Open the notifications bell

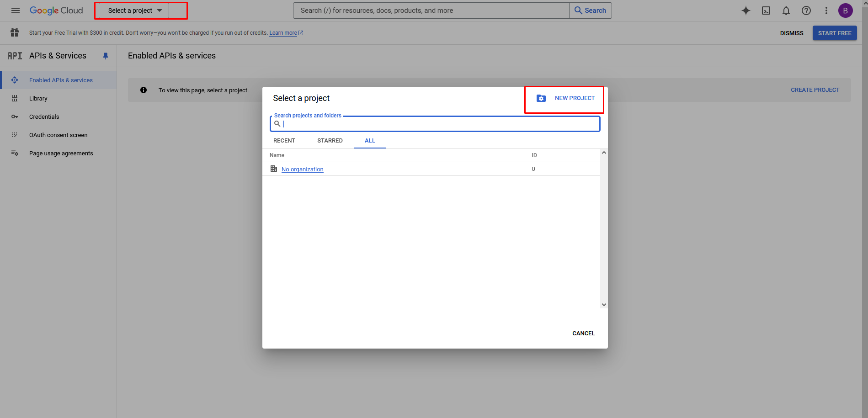pos(786,11)
